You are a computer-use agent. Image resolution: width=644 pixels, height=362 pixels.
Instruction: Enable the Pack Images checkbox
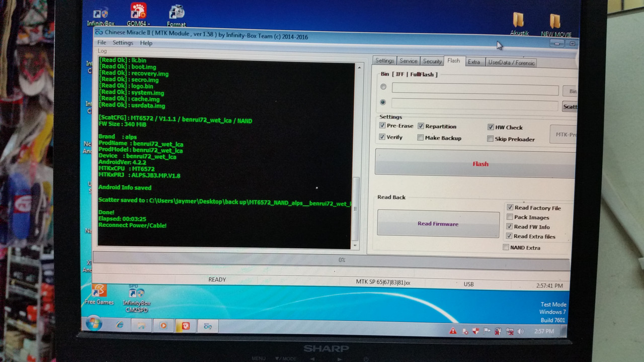coord(510,217)
